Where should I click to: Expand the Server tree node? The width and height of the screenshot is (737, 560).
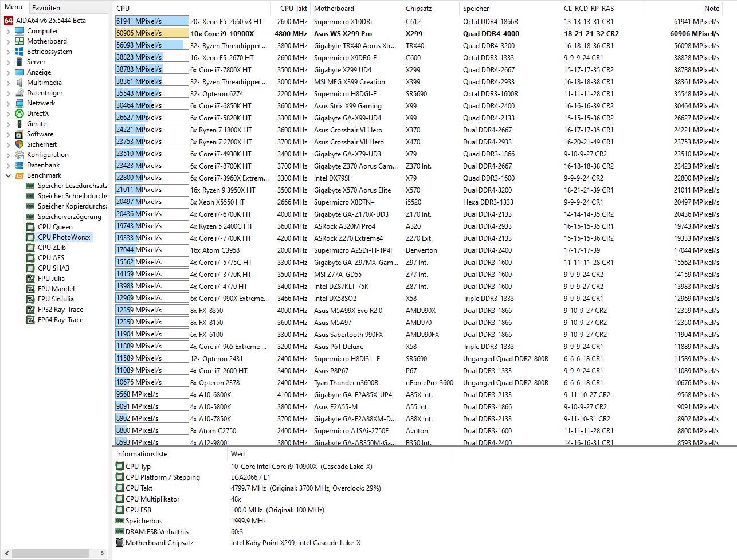pos(8,62)
